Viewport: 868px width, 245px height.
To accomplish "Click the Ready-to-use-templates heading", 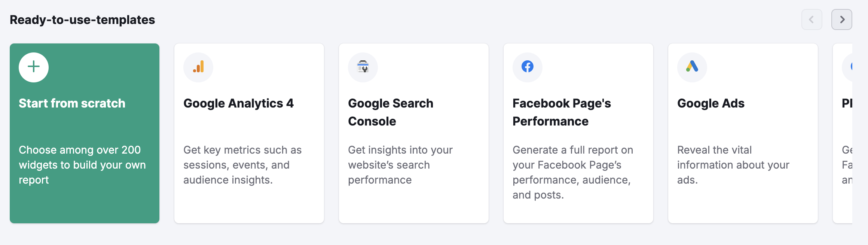I will tap(82, 19).
